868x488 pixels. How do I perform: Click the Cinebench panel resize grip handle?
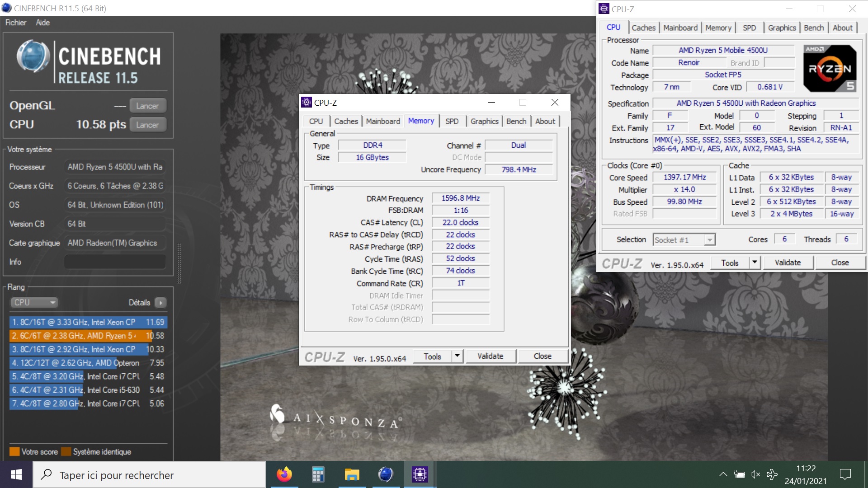click(x=179, y=264)
